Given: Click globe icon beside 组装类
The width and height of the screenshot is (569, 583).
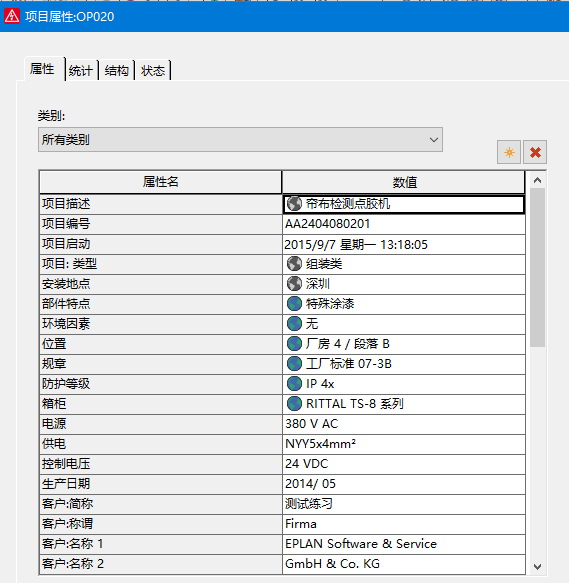Looking at the screenshot, I should pos(294,264).
